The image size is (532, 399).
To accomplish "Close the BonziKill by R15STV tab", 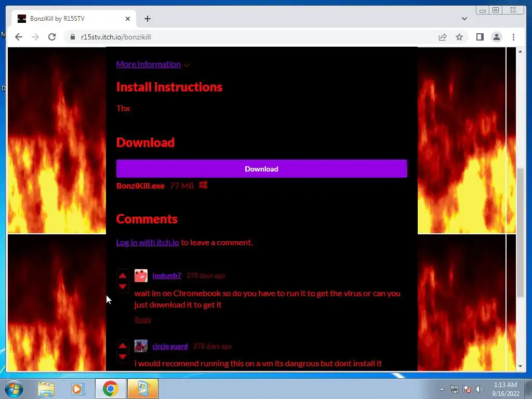I will tap(128, 19).
